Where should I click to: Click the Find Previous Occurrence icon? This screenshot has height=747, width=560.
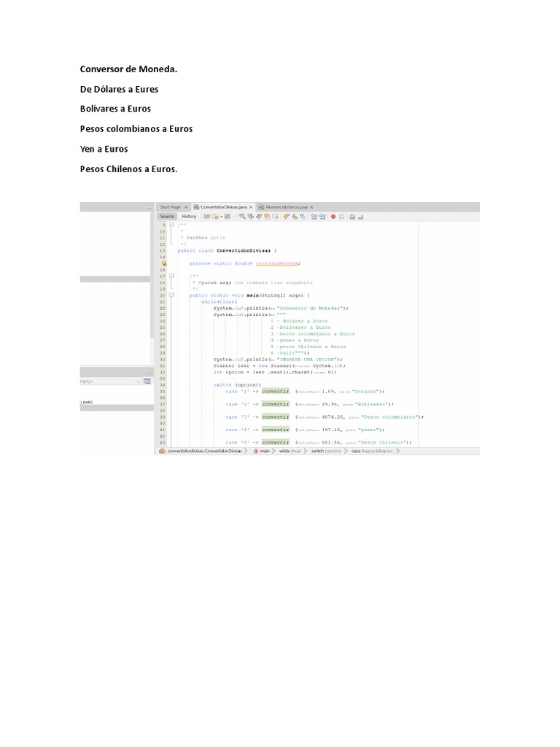251,216
